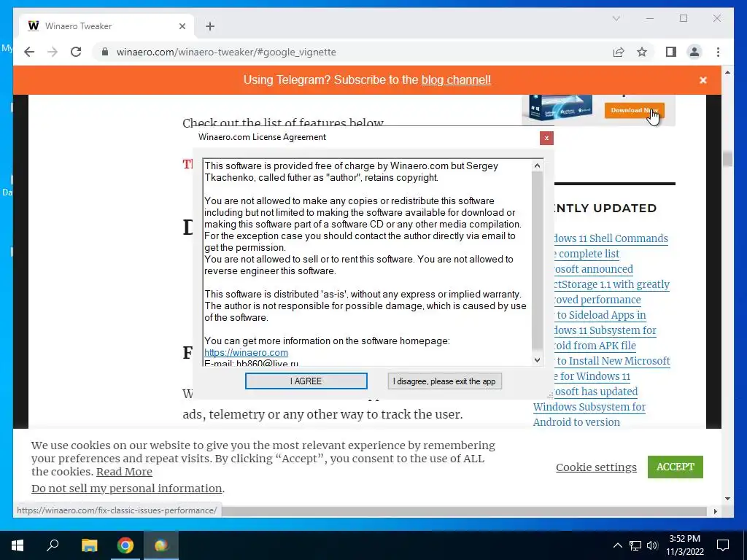This screenshot has width=747, height=560.
Task: Click the address bar URL
Action: [226, 52]
